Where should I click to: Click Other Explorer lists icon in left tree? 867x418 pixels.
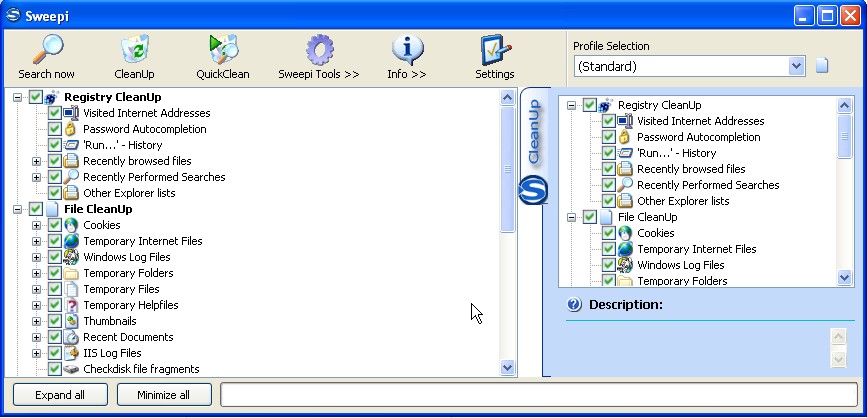click(71, 194)
